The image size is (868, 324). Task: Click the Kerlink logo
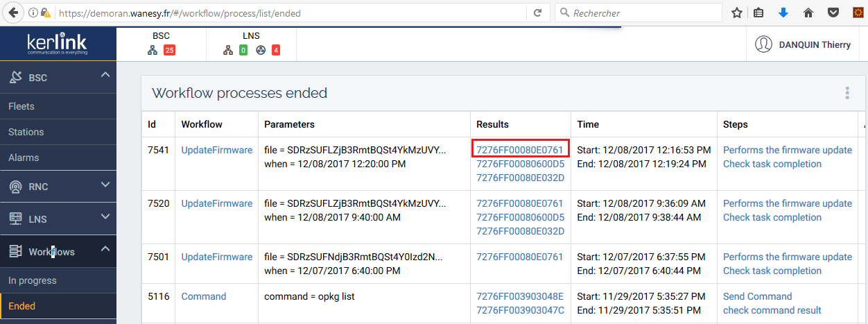pos(58,44)
